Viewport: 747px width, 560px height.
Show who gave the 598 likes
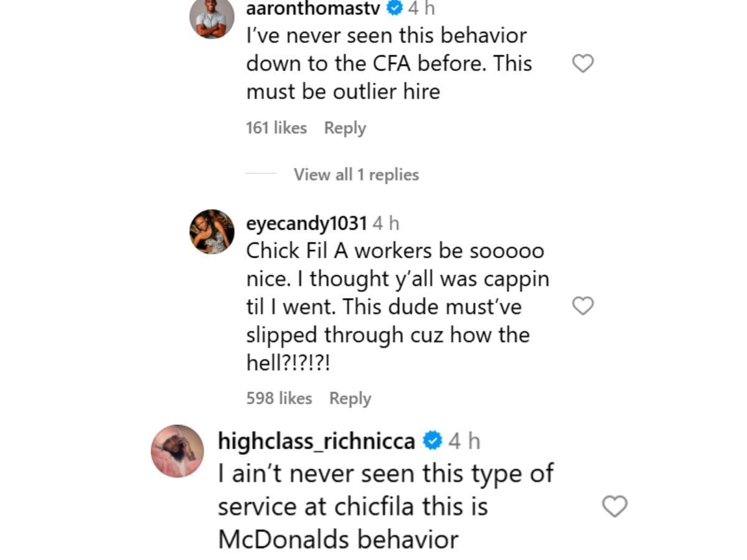[x=279, y=398]
